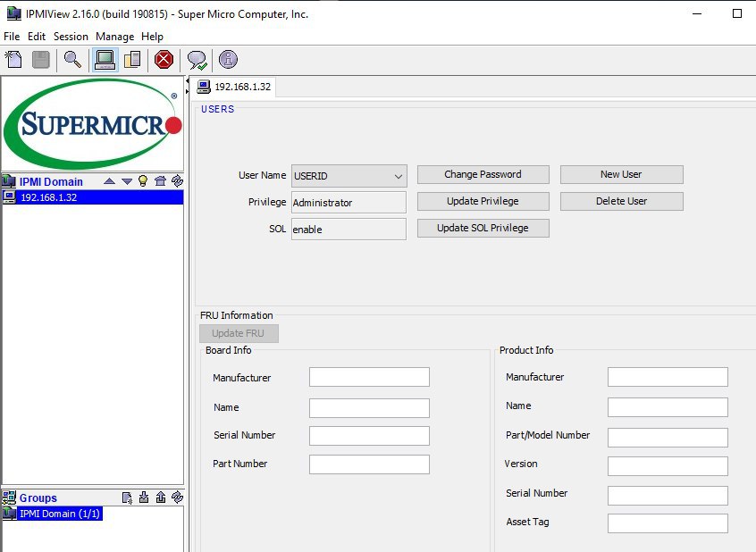
Task: Click the New document toolbar icon
Action: 13,60
